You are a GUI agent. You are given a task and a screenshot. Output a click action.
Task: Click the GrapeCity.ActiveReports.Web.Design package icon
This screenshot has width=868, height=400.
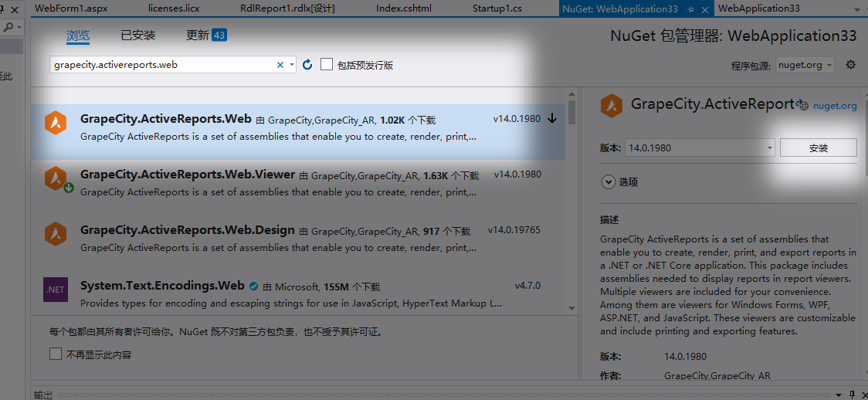pos(56,233)
